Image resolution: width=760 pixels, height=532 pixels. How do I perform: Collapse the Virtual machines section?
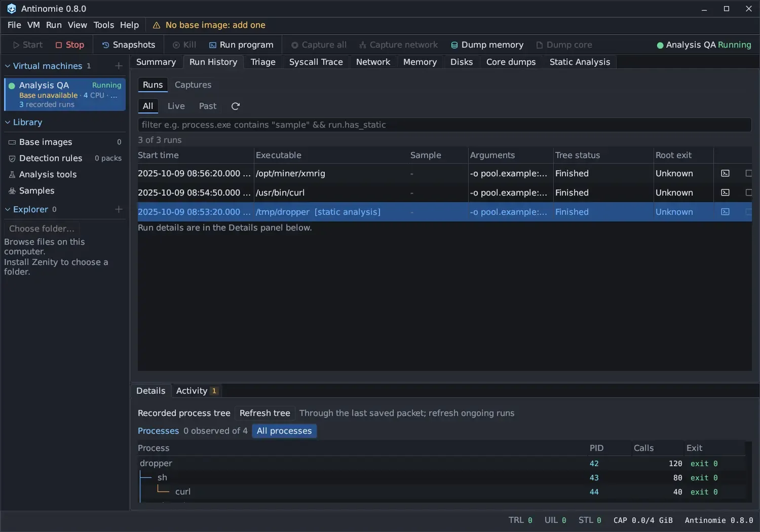point(8,66)
